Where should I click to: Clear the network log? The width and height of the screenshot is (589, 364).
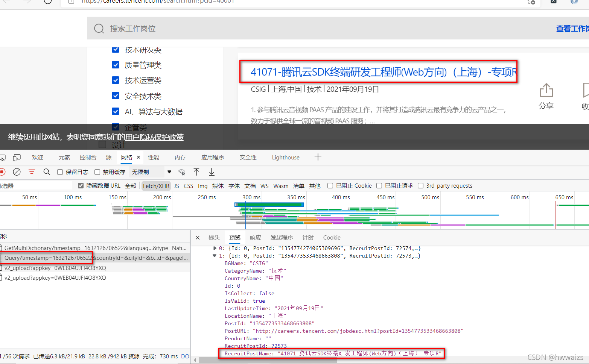17,172
